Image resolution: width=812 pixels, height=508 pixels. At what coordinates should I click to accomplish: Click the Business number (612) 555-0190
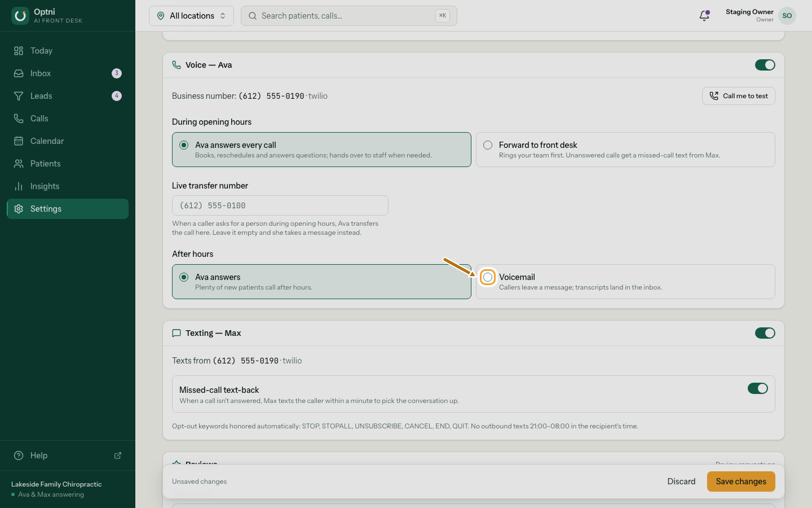(271, 96)
